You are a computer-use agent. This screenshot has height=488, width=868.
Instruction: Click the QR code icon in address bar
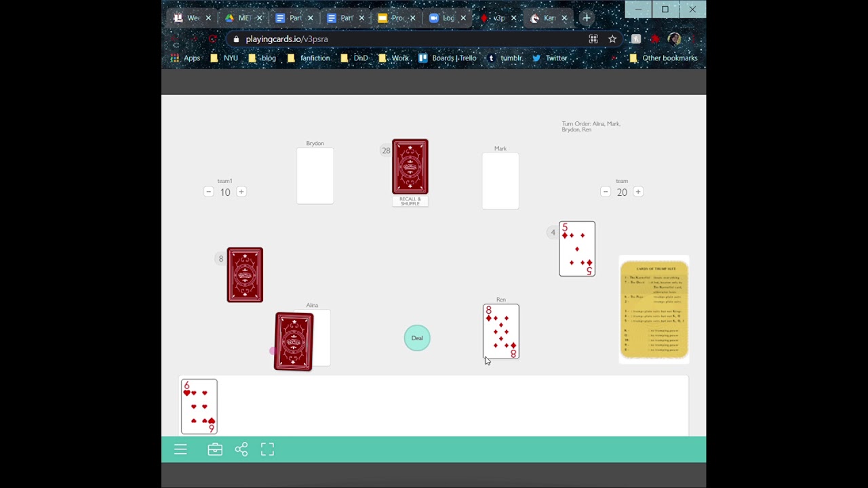tap(593, 39)
